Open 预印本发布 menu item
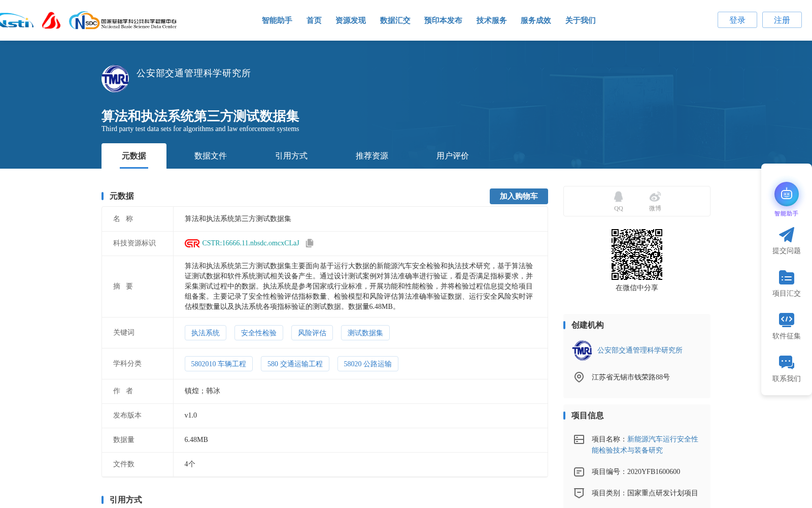The width and height of the screenshot is (812, 508). click(x=443, y=20)
